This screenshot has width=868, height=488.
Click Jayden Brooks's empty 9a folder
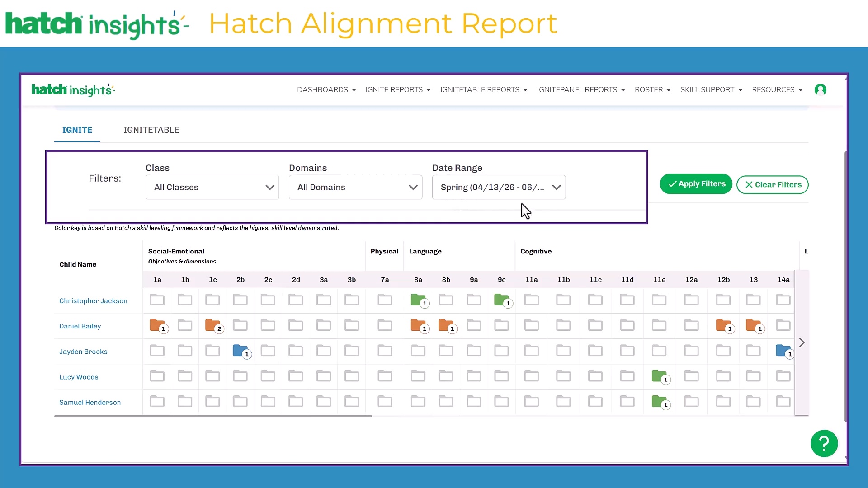click(474, 351)
